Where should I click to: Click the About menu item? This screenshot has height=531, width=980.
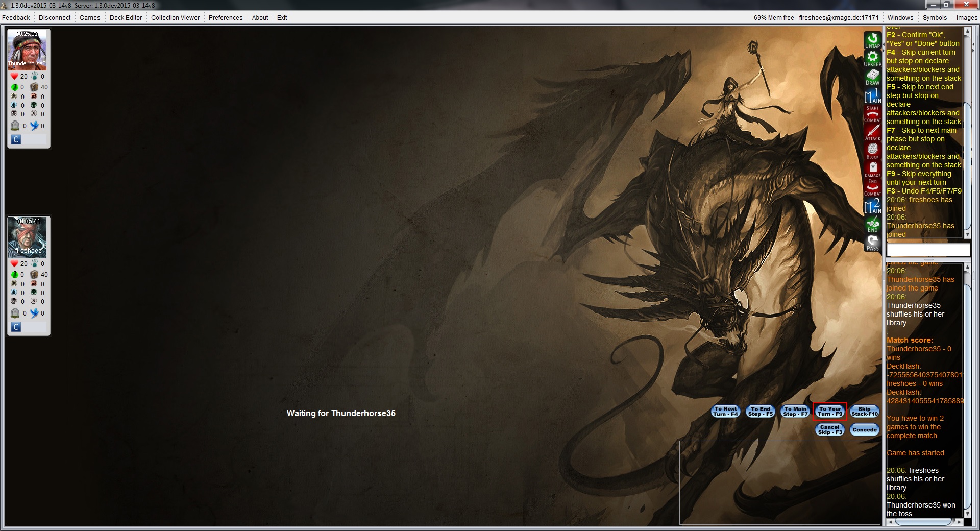260,17
